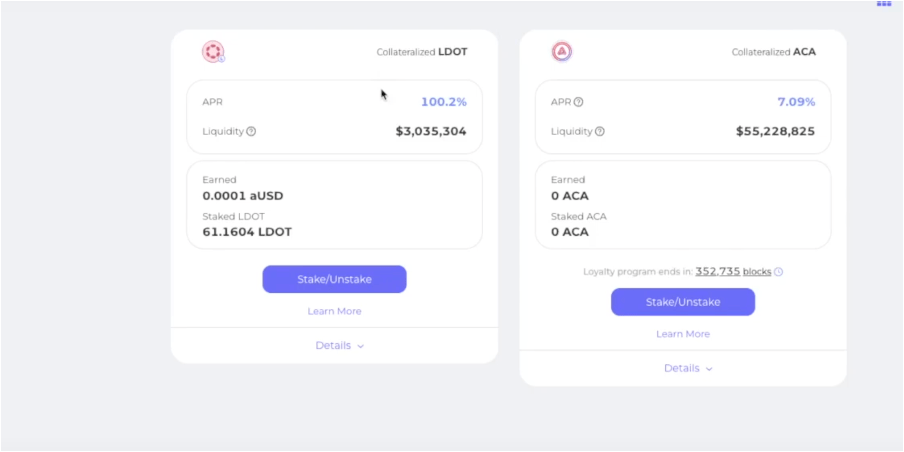
Task: Click the ACA token logo icon
Action: (562, 52)
